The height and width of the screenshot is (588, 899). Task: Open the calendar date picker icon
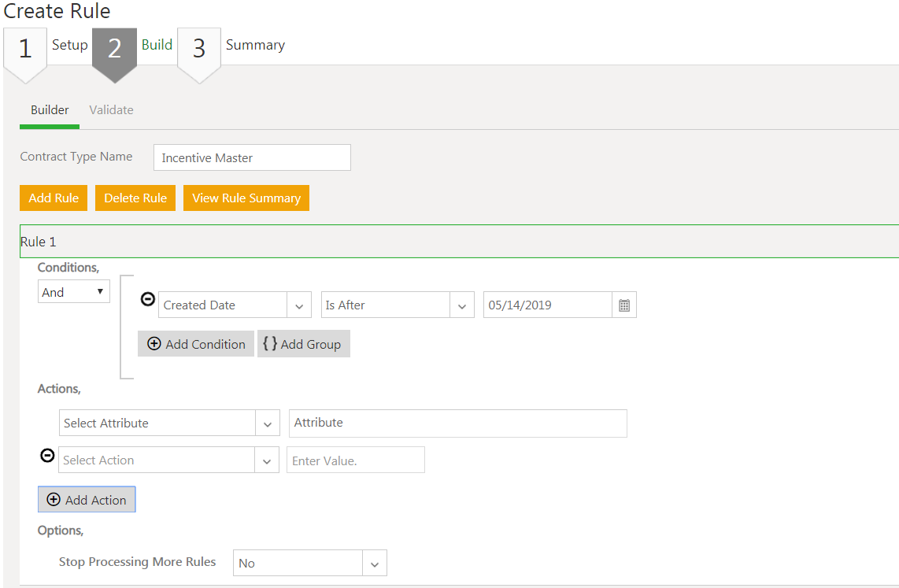tap(624, 305)
